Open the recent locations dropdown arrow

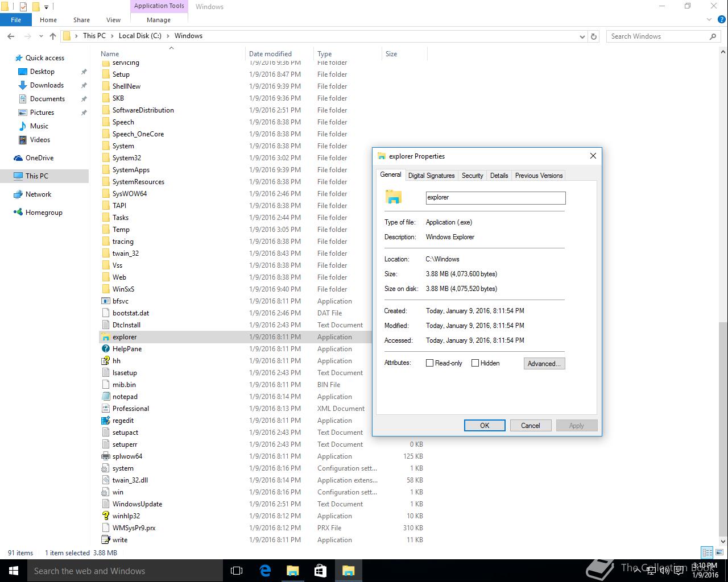click(41, 36)
